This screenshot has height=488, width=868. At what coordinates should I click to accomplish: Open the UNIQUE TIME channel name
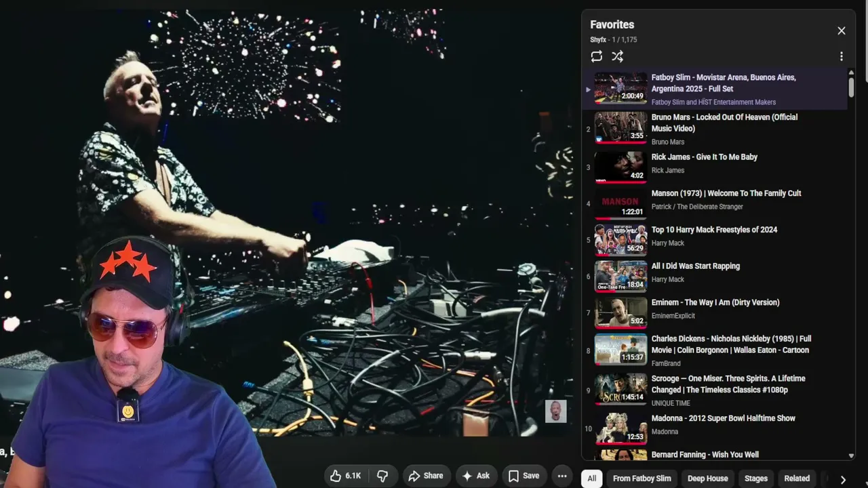click(x=671, y=403)
